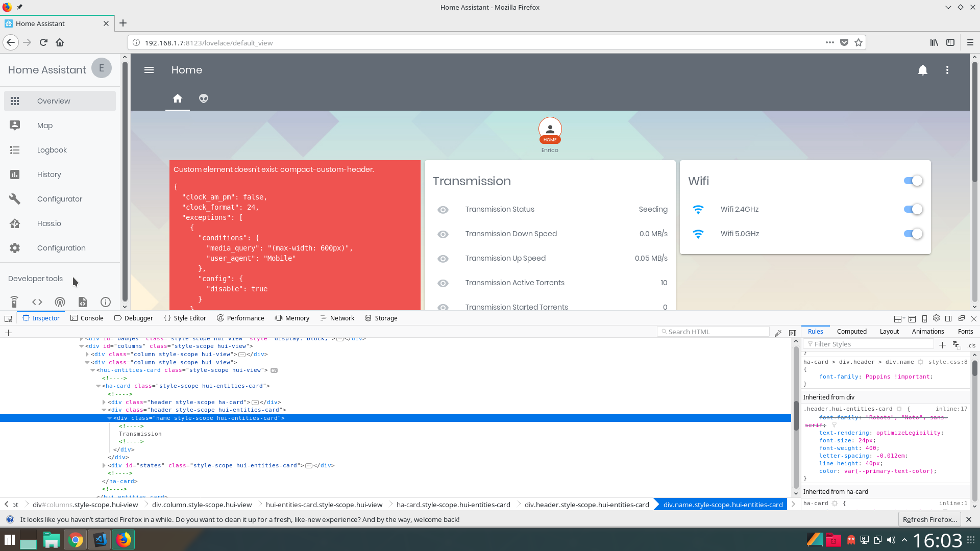Switch to the Computed tab

pyautogui.click(x=851, y=332)
